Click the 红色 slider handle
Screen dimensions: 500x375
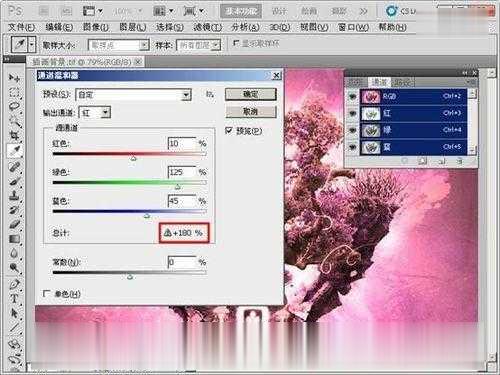click(133, 158)
